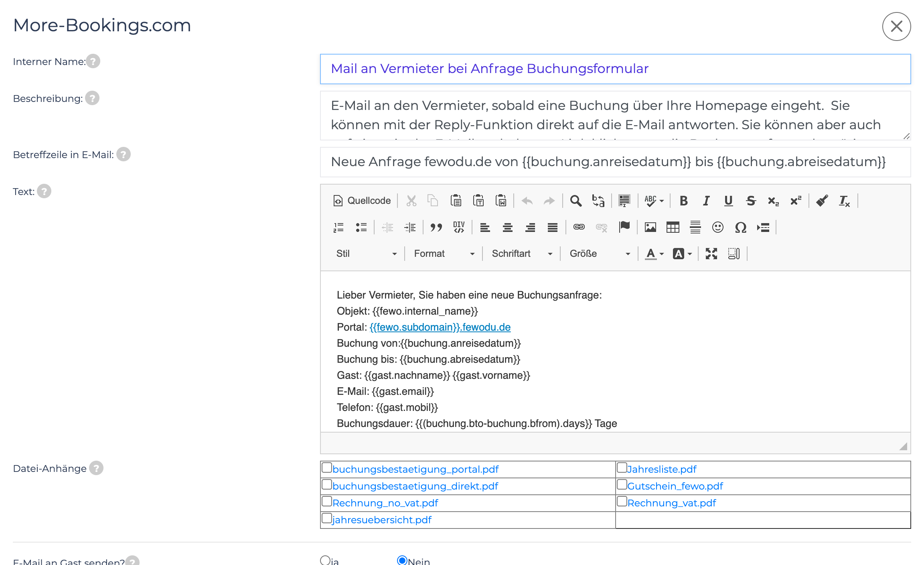Viewport: 924px width, 565px height.
Task: Open the find magnifier tool
Action: pos(576,201)
